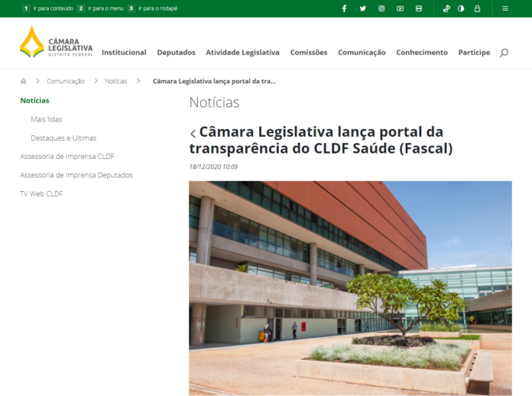Click the padlock login icon
This screenshot has height=396, width=532.
click(477, 8)
